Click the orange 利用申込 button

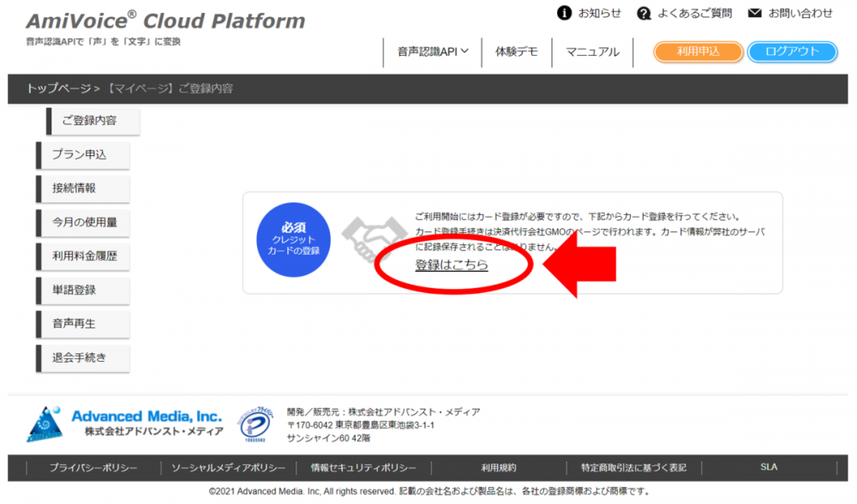tap(698, 52)
